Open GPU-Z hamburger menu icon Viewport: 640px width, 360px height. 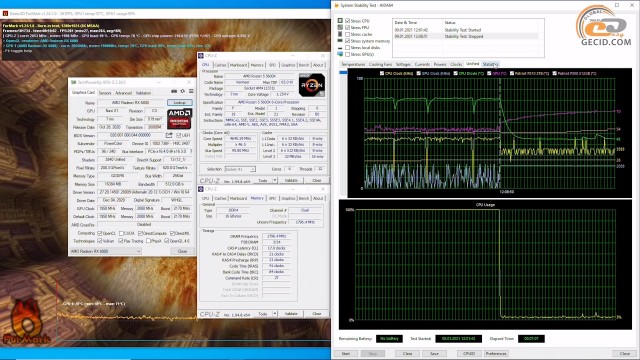[x=191, y=91]
